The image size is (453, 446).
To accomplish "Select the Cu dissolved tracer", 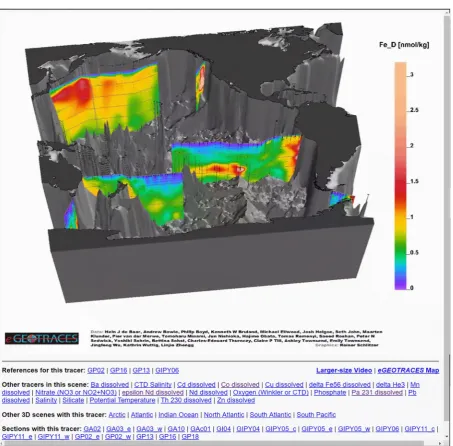I will coord(284,385).
